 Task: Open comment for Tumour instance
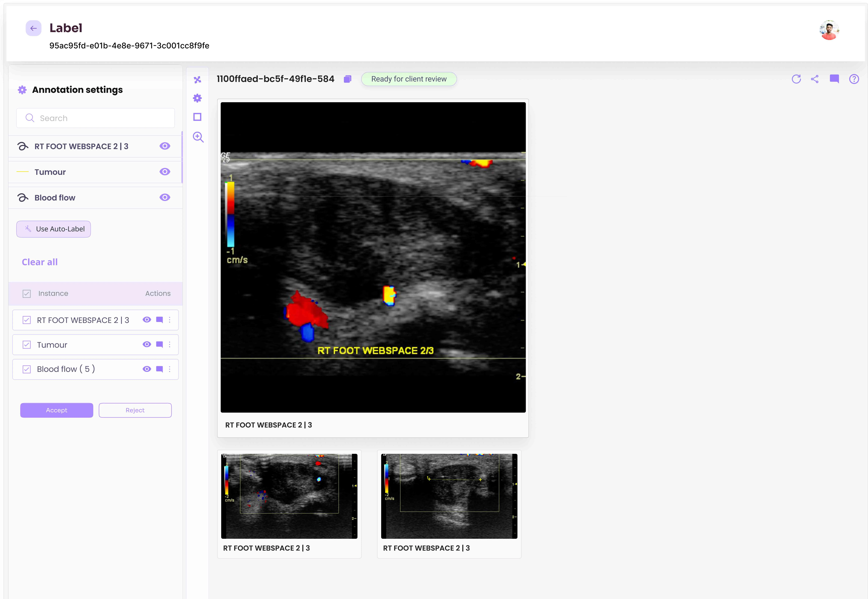(159, 345)
